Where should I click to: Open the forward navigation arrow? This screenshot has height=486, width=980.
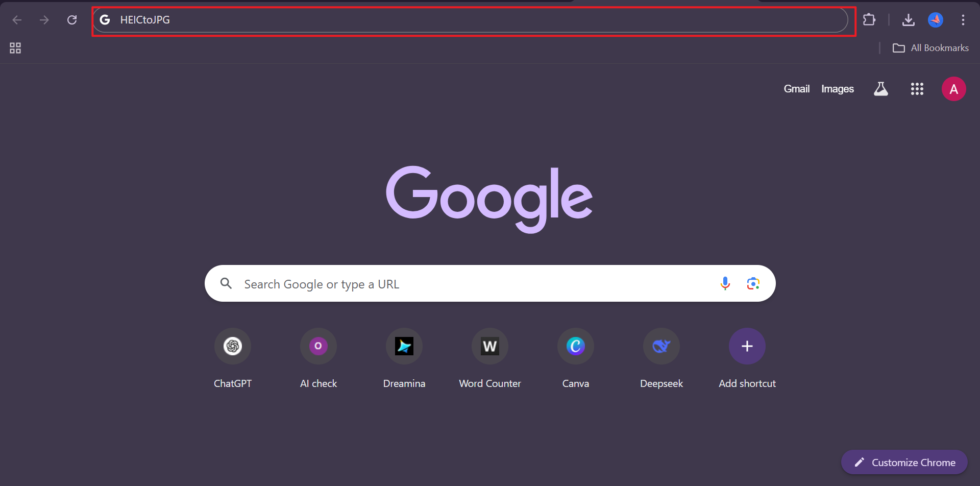[44, 20]
